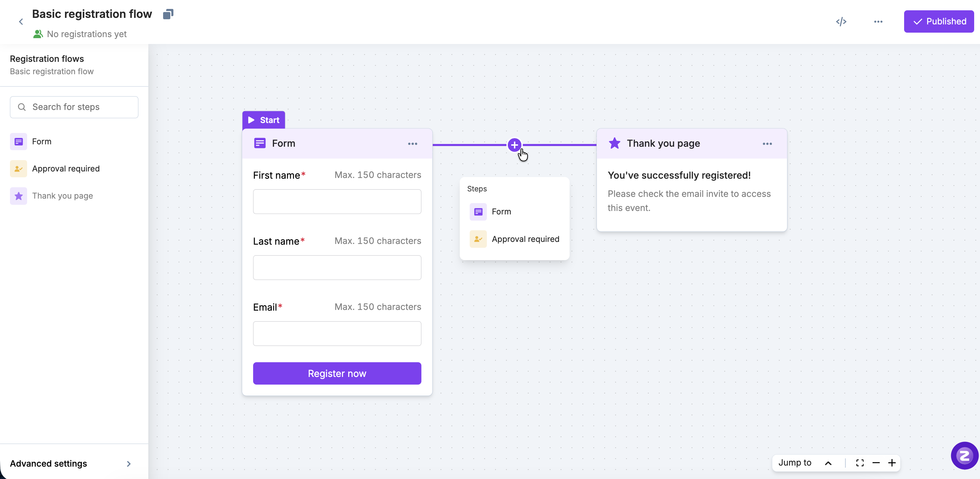Open the Form card options menu
Image resolution: width=980 pixels, height=479 pixels.
point(412,144)
